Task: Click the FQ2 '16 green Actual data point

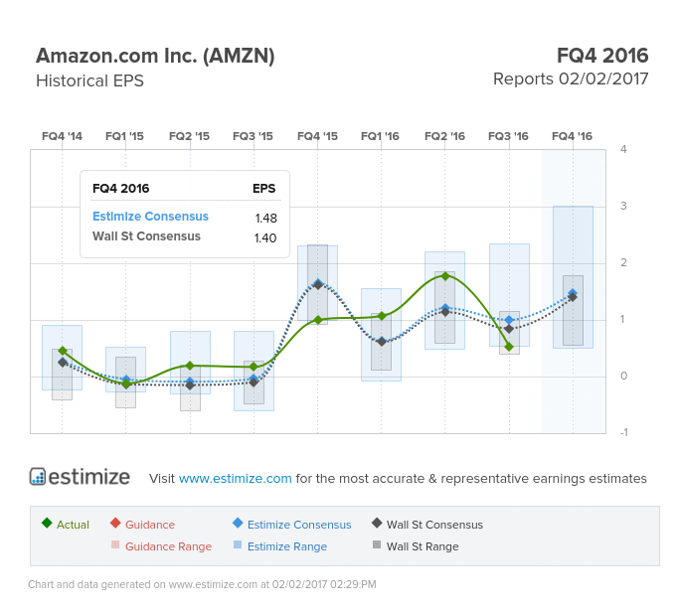Action: 445,276
